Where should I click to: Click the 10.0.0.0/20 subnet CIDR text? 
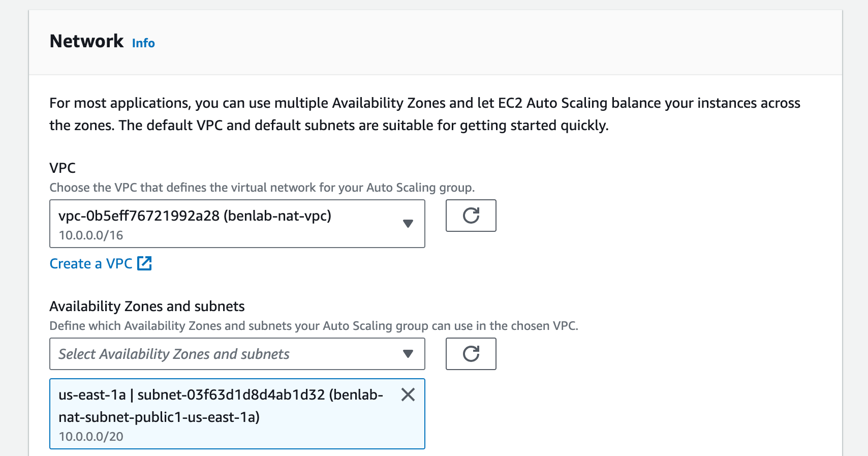pos(91,437)
